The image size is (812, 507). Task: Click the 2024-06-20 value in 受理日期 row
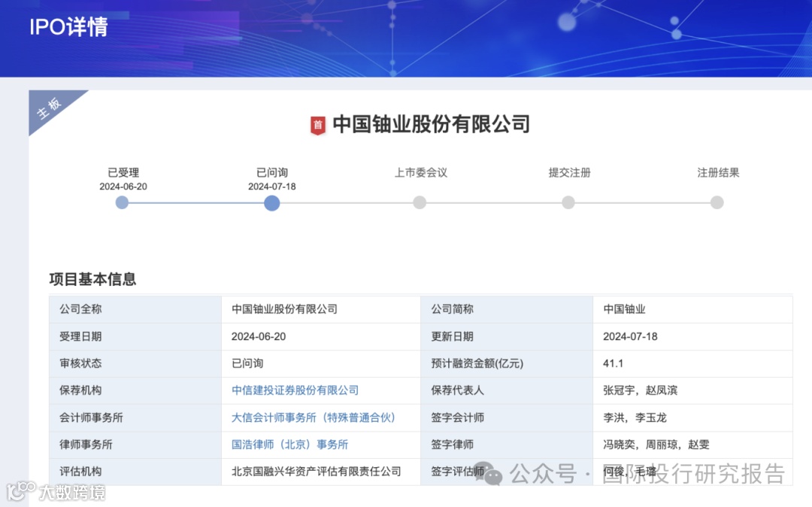pyautogui.click(x=259, y=336)
